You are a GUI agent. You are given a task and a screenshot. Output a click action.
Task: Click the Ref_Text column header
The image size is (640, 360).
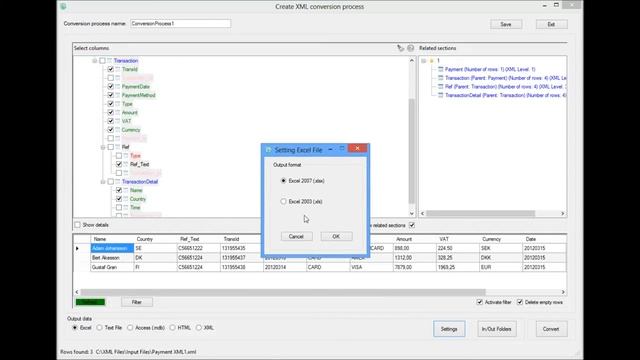coord(198,239)
